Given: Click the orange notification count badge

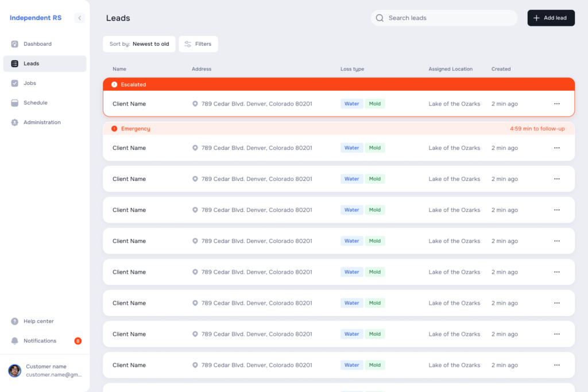Looking at the screenshot, I should coord(78,341).
